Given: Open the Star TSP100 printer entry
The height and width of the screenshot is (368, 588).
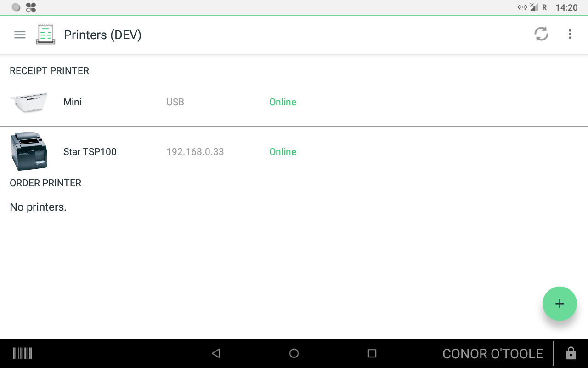Looking at the screenshot, I should [294, 151].
